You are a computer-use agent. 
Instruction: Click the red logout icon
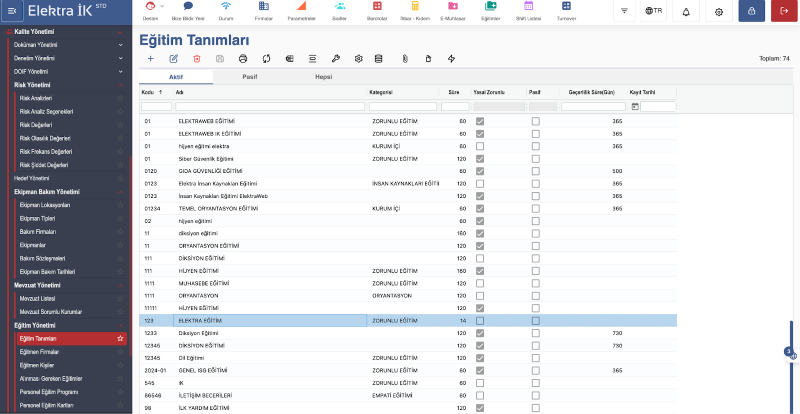point(782,11)
